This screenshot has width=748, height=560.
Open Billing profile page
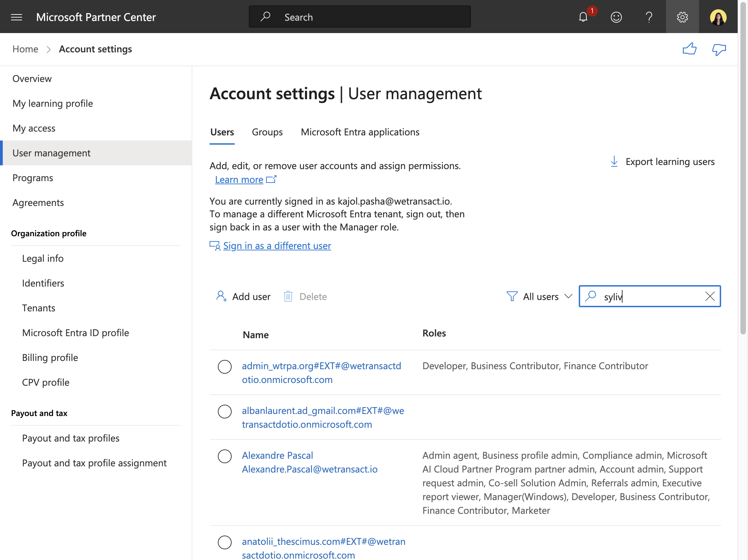pyautogui.click(x=50, y=357)
